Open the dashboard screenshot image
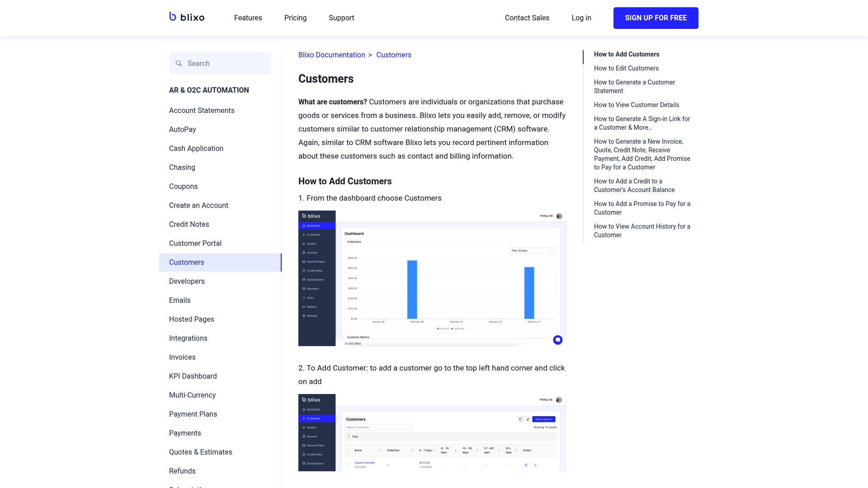The height and width of the screenshot is (488, 868). pyautogui.click(x=432, y=278)
